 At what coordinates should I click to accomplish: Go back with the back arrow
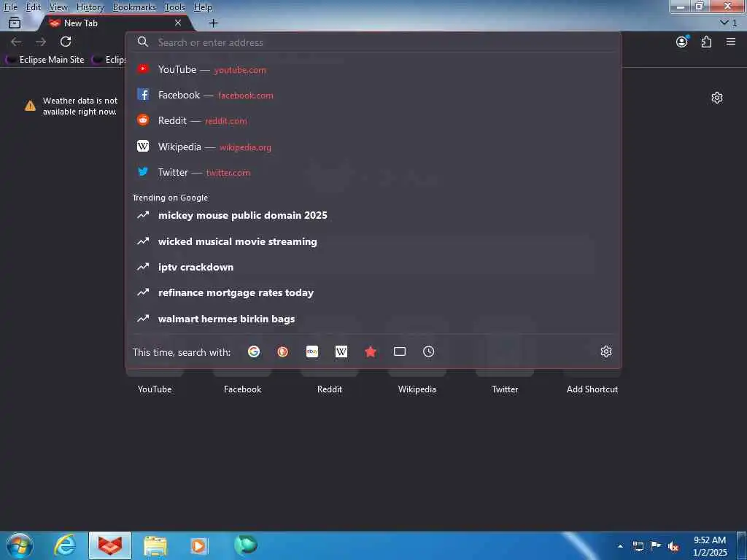click(x=16, y=42)
